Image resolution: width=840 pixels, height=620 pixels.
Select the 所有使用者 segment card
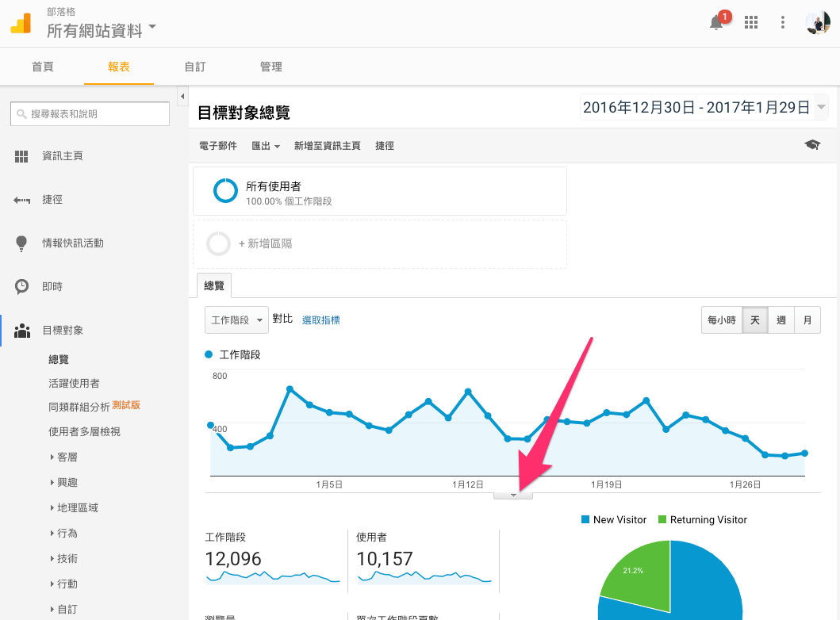380,191
